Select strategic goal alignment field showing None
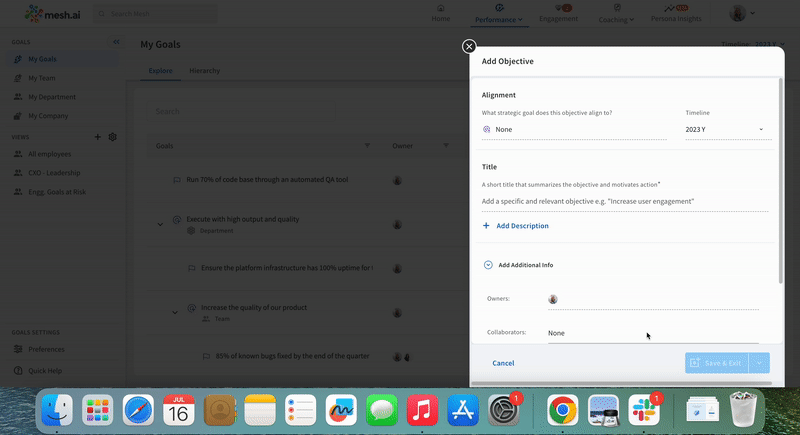The width and height of the screenshot is (800, 435). (574, 130)
